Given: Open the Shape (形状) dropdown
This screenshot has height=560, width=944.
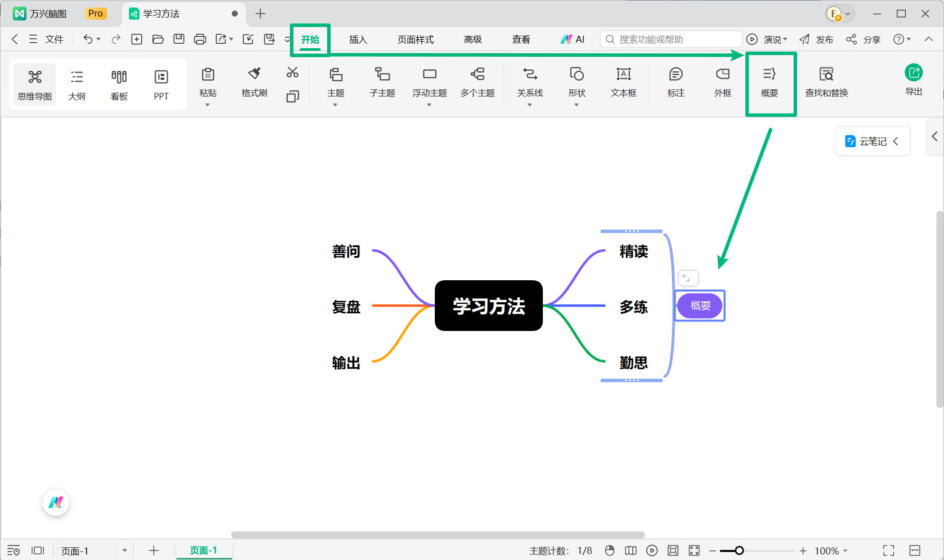Looking at the screenshot, I should (x=577, y=105).
